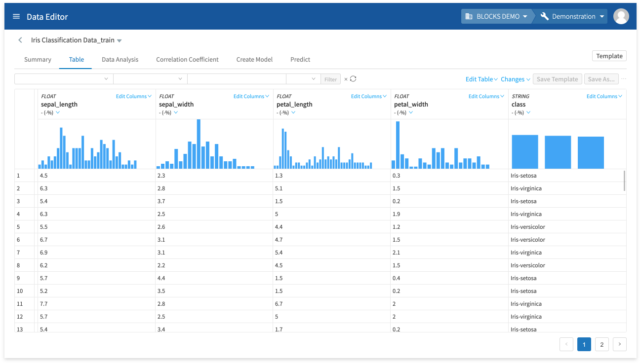Image resolution: width=641 pixels, height=364 pixels.
Task: Click the user avatar icon
Action: tap(621, 16)
